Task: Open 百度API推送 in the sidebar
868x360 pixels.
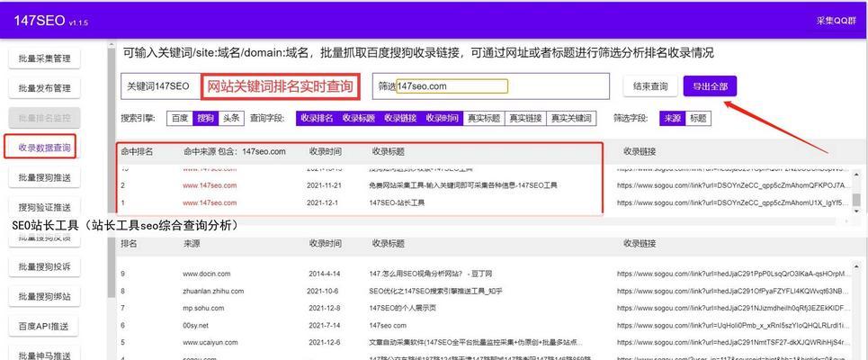Action: pos(45,327)
